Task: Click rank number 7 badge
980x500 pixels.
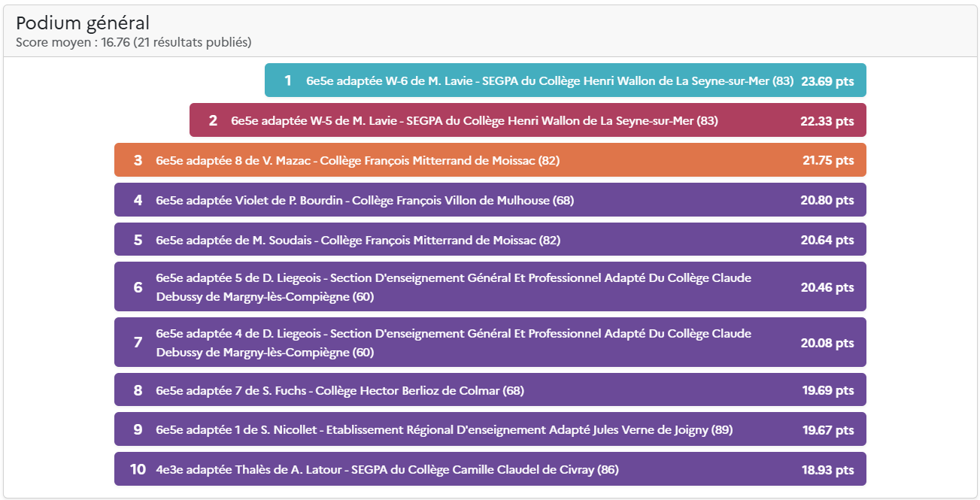Action: click(x=138, y=343)
